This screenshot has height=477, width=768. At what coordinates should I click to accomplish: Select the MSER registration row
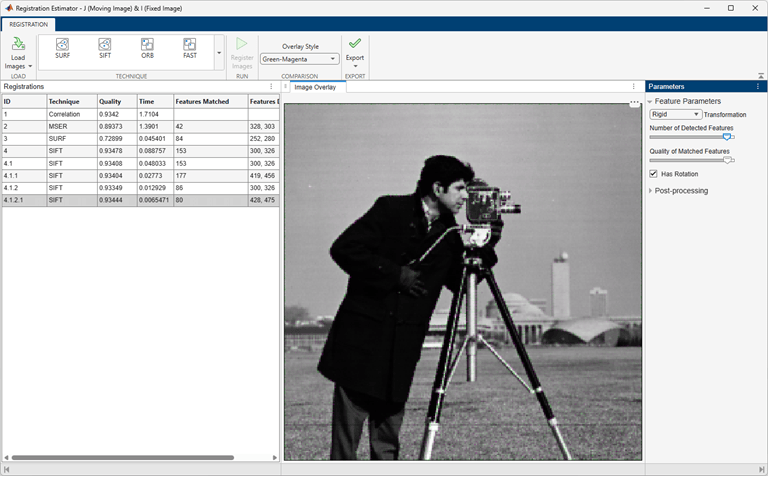141,126
